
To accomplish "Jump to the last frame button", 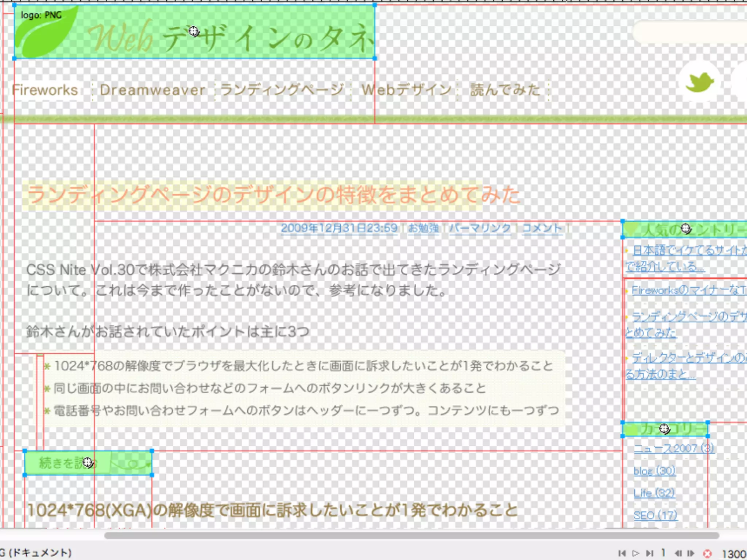I will pyautogui.click(x=650, y=553).
